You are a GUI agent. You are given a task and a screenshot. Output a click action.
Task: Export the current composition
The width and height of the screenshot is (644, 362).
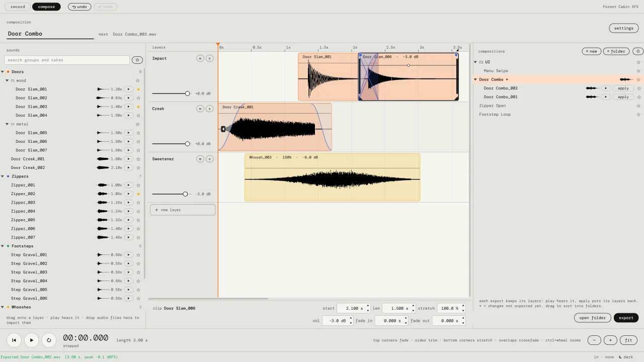[626, 318]
